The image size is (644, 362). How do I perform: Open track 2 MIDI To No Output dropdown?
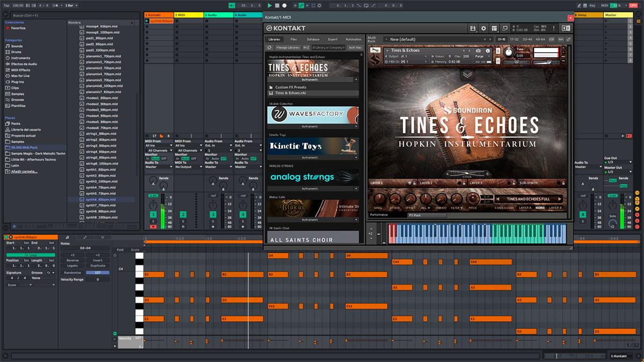[189, 167]
